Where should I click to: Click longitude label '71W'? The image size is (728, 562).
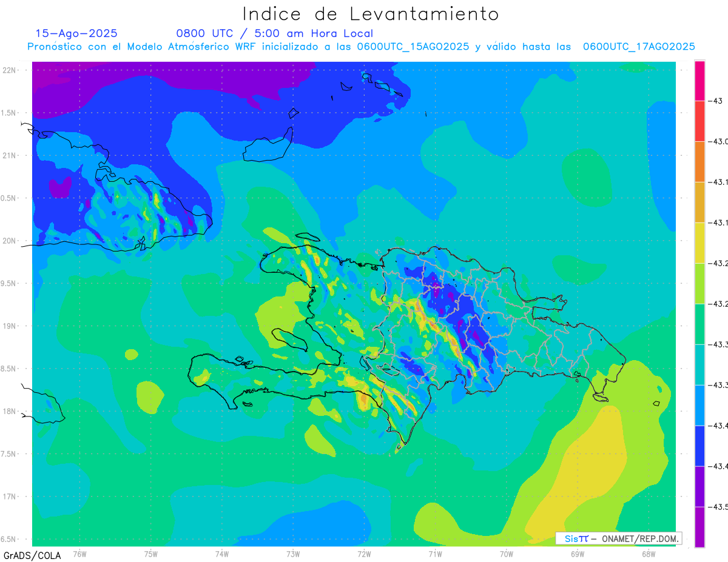435,554
